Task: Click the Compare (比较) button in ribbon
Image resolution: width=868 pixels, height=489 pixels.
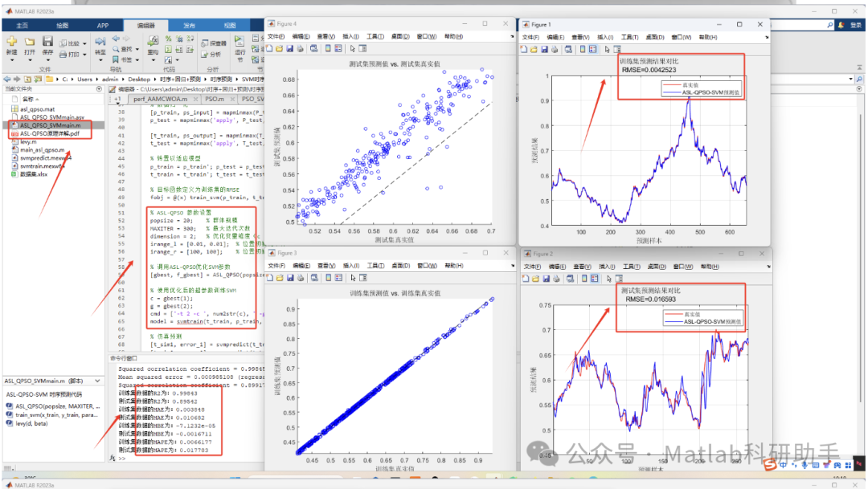Action: 69,43
